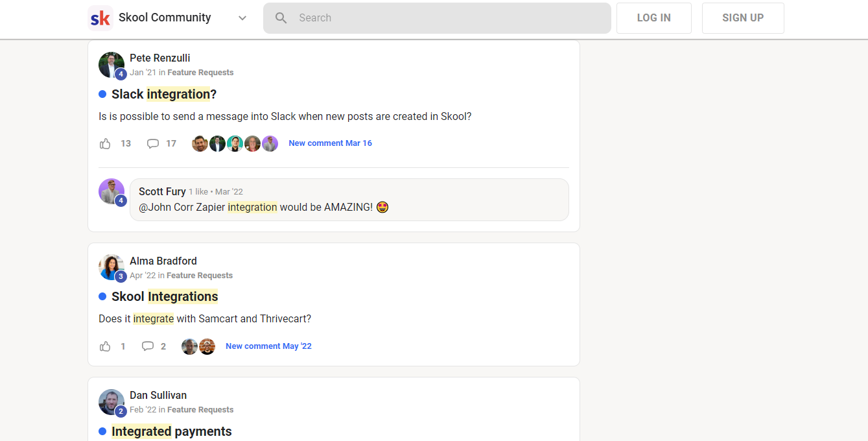Screen dimensions: 868x441
Task: Click the like count 13 on Slack post
Action: tap(126, 143)
